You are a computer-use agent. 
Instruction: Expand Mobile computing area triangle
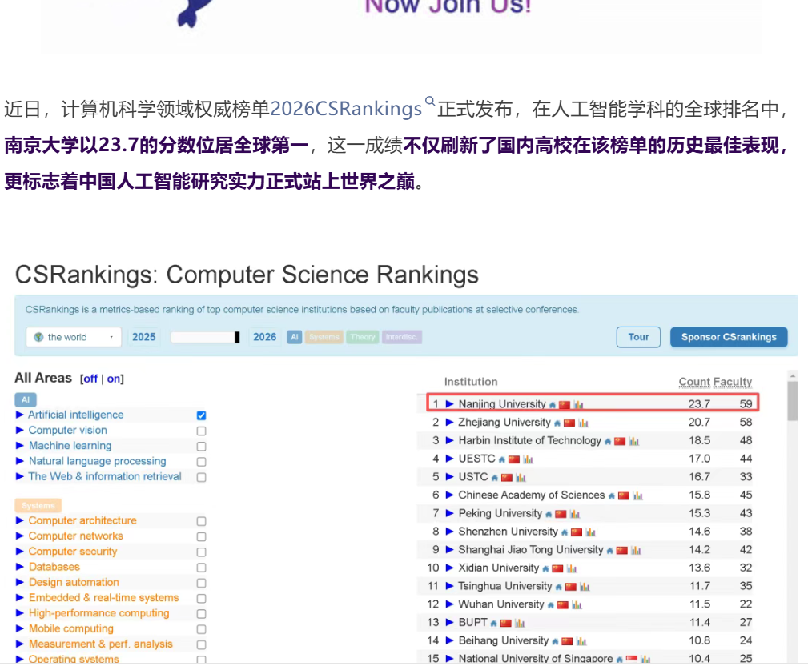point(20,628)
